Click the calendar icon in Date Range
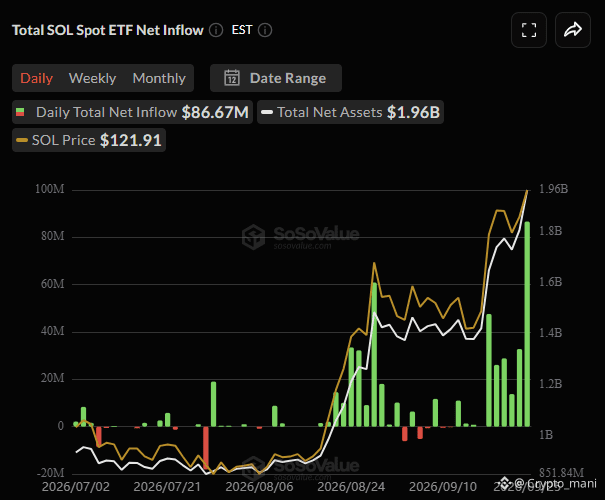605x500 pixels. 232,78
